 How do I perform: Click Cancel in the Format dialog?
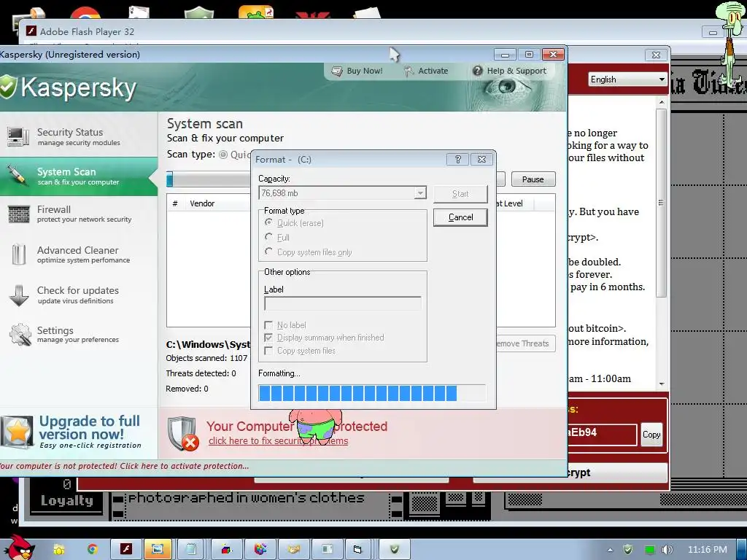[x=460, y=217]
